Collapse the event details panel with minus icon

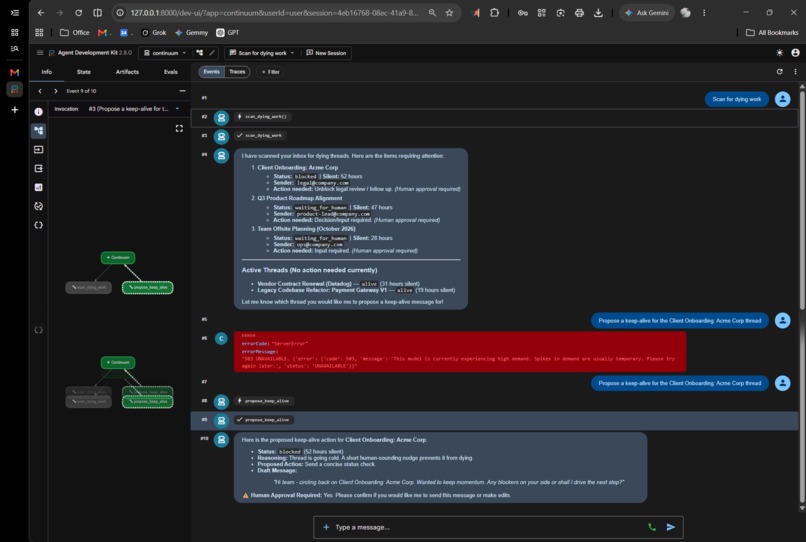[x=182, y=91]
